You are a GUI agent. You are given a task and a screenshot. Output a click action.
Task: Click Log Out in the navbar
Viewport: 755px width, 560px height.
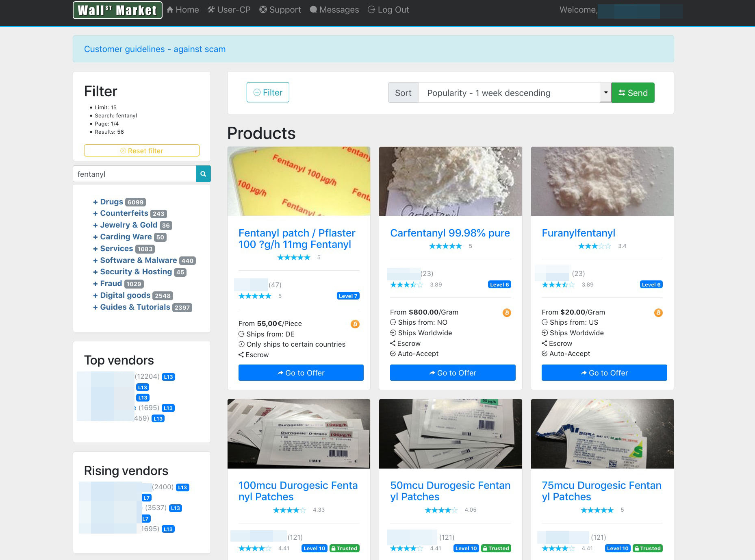click(388, 10)
